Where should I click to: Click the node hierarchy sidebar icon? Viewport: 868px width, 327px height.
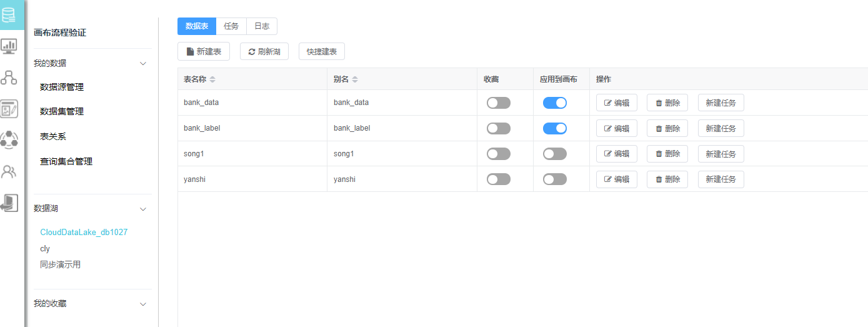(9, 77)
